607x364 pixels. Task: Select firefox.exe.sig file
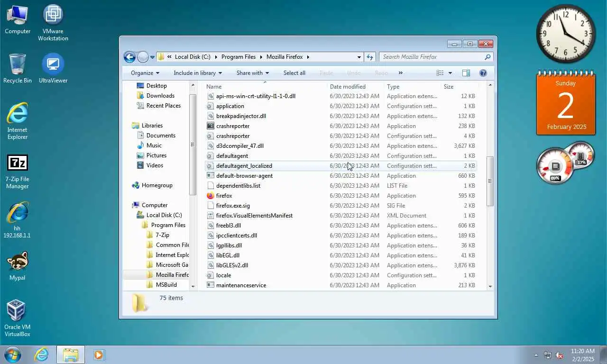tap(340, 206)
